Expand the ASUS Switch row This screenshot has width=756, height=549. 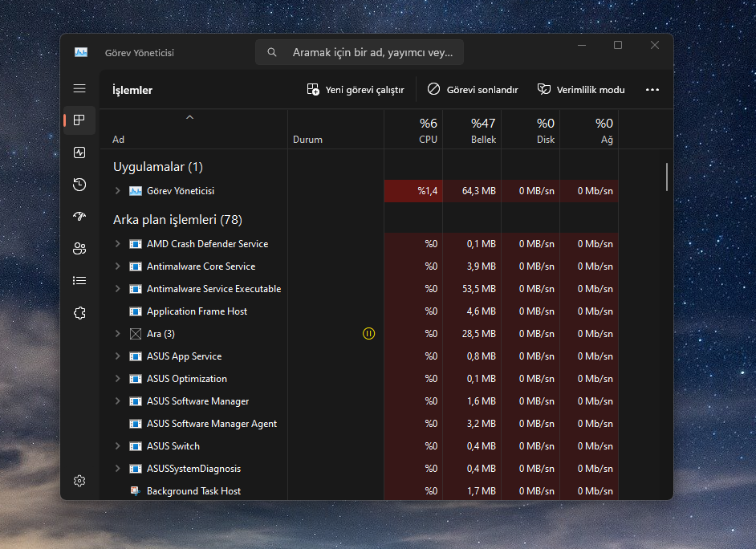pos(117,446)
